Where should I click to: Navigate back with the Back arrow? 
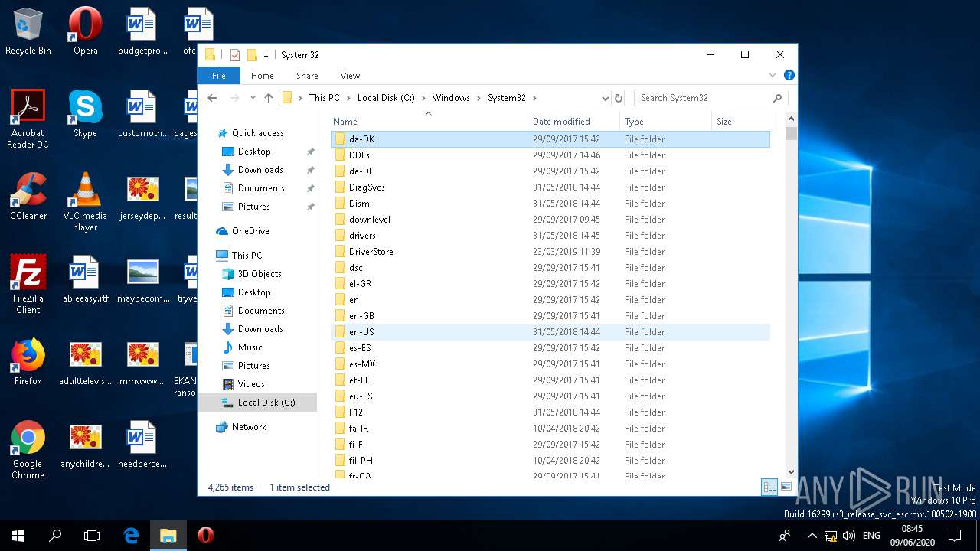coord(213,98)
